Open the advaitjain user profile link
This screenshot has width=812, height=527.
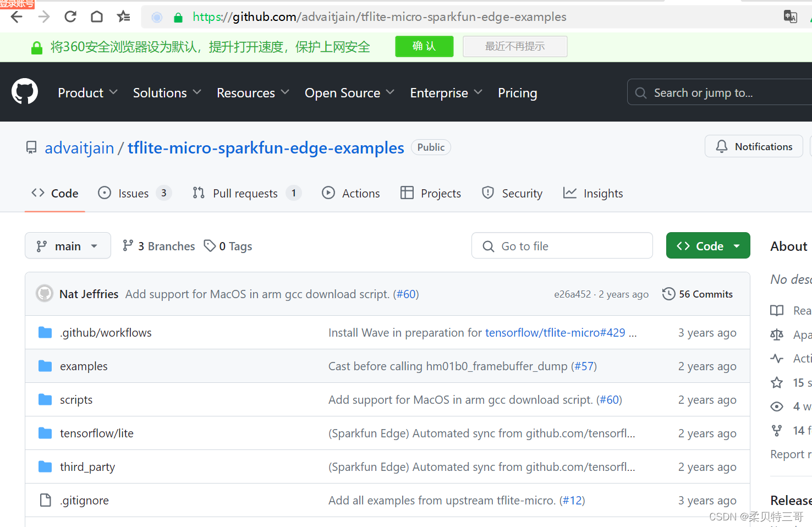pyautogui.click(x=79, y=147)
